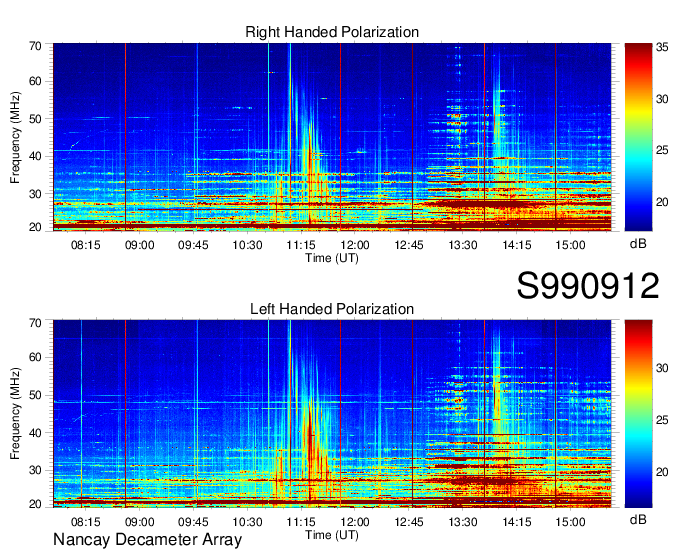Click 13:30 tick under right-handed plot

point(463,245)
